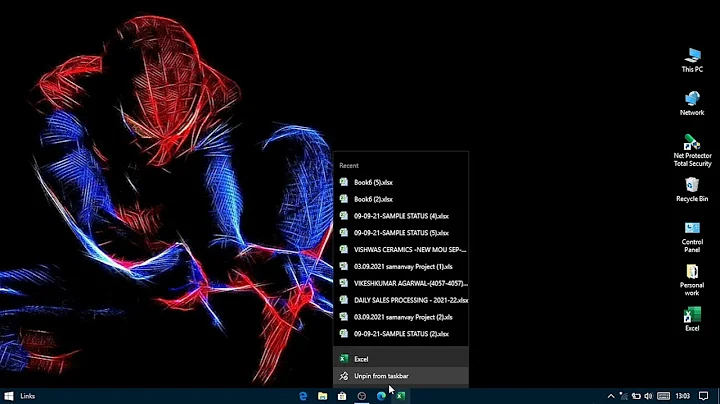
Task: Open Network desktop icon
Action: 692,103
